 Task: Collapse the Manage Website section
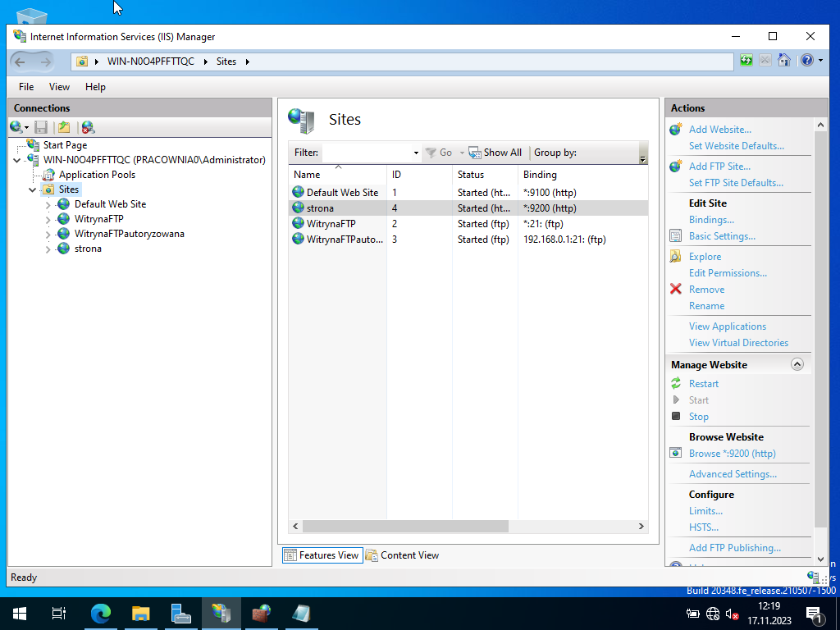[797, 364]
